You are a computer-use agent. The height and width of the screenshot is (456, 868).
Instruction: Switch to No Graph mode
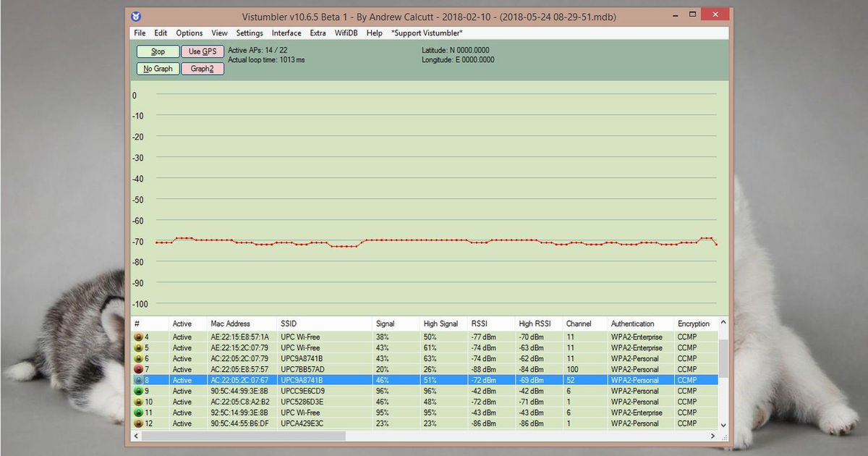(157, 68)
